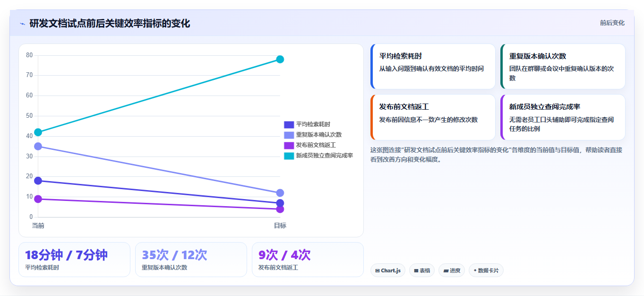644x296 pixels.
Task: Select the indigo data point at 当前 (18)
Action: 38,181
